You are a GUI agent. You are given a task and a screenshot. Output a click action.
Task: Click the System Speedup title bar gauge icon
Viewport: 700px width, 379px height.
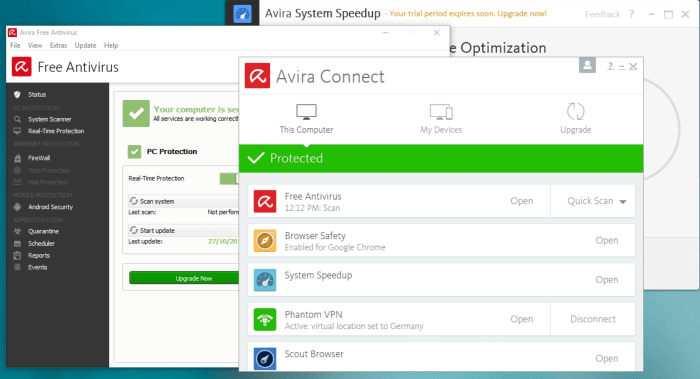pos(242,14)
